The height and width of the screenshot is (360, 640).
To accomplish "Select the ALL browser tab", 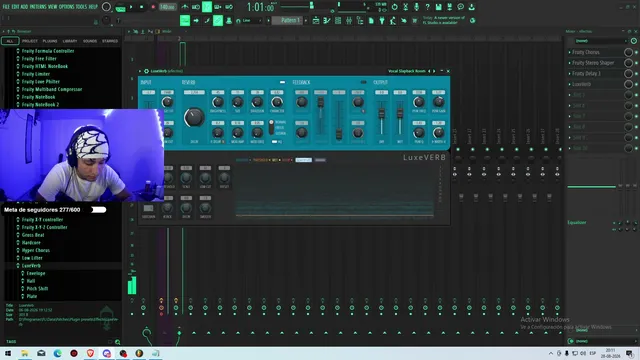I will point(10,41).
